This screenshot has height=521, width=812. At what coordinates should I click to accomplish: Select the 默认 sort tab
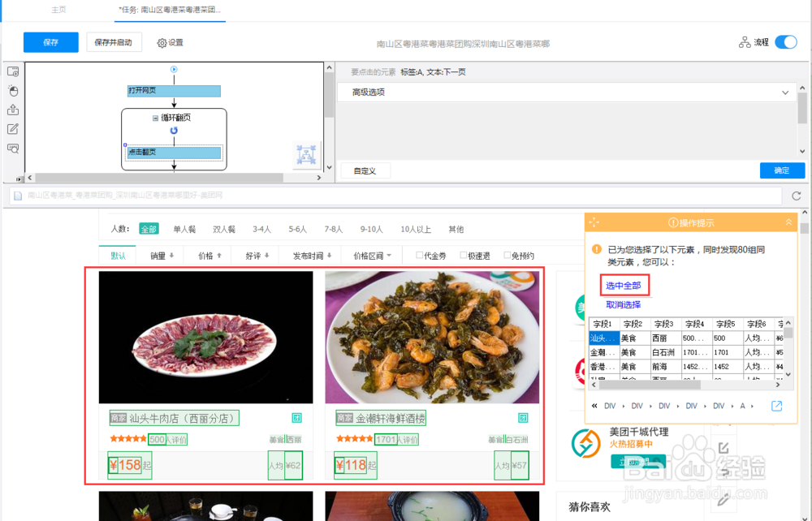point(118,256)
